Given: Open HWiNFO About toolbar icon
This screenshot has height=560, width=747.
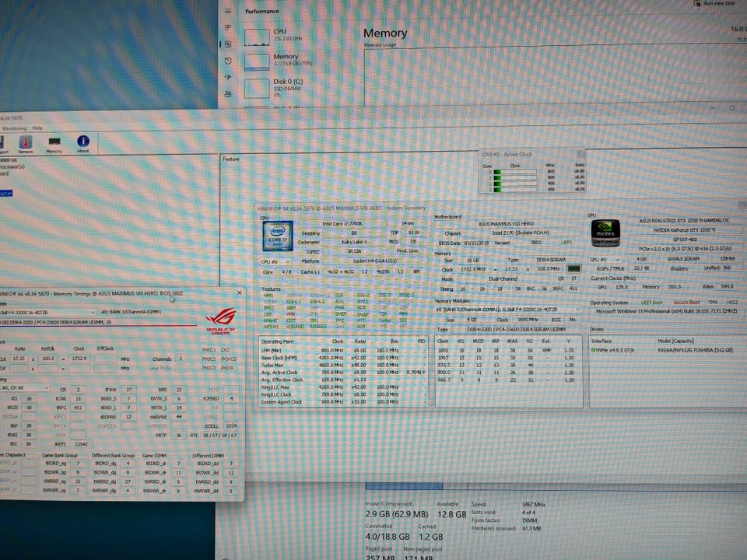Looking at the screenshot, I should (83, 144).
